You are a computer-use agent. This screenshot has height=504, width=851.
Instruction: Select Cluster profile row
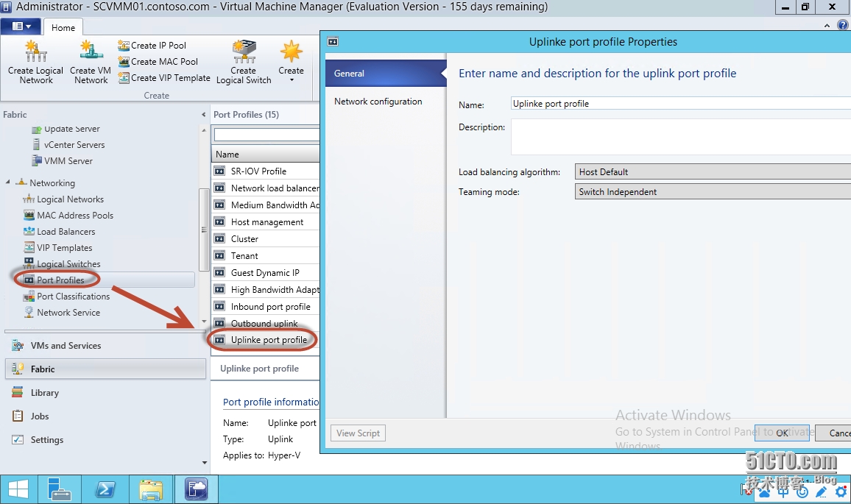click(266, 238)
